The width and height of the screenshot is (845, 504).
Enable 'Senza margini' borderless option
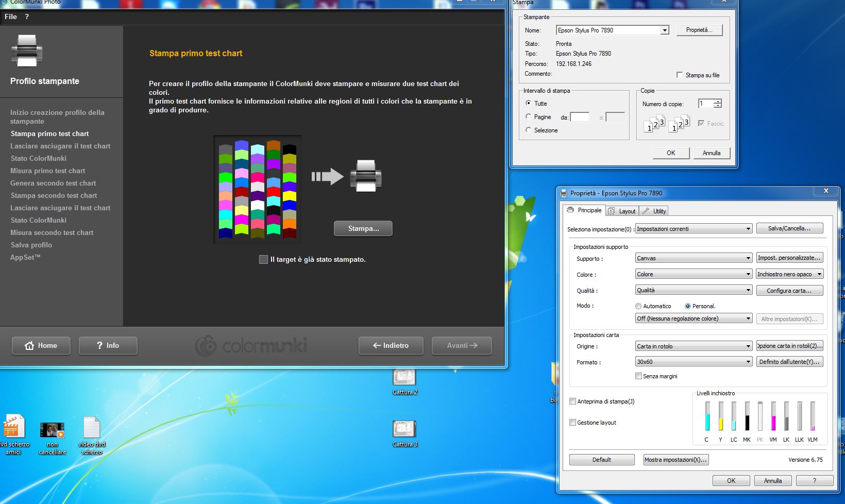tap(639, 376)
